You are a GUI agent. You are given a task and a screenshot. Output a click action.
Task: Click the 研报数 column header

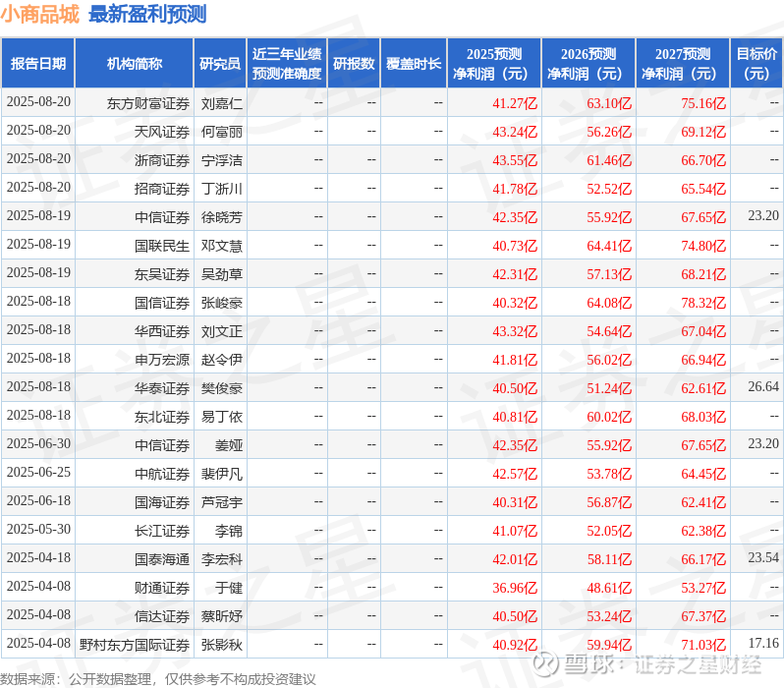click(x=354, y=64)
